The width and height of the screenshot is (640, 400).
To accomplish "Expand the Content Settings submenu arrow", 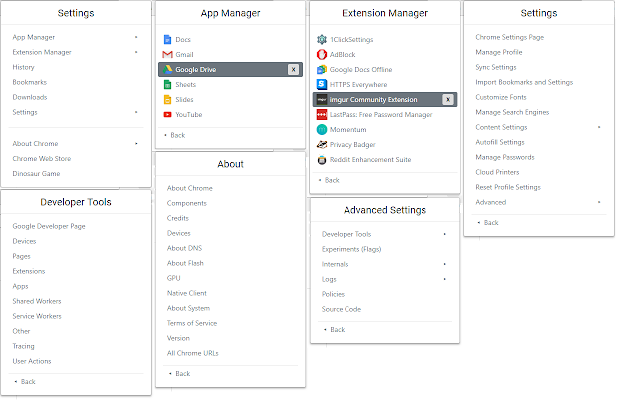I will point(599,127).
